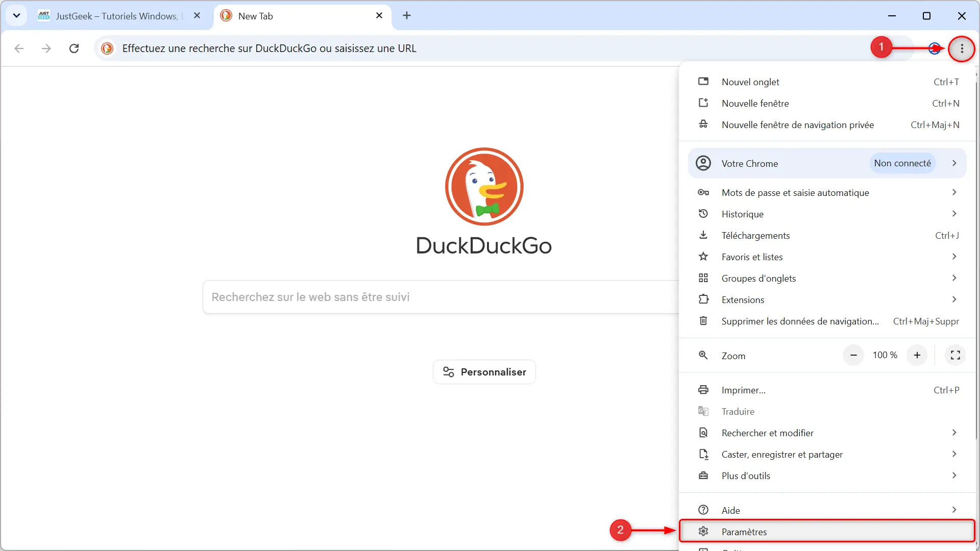This screenshot has width=980, height=551.
Task: Open Nouvelle fenêtre de navigation privée
Action: tap(827, 125)
